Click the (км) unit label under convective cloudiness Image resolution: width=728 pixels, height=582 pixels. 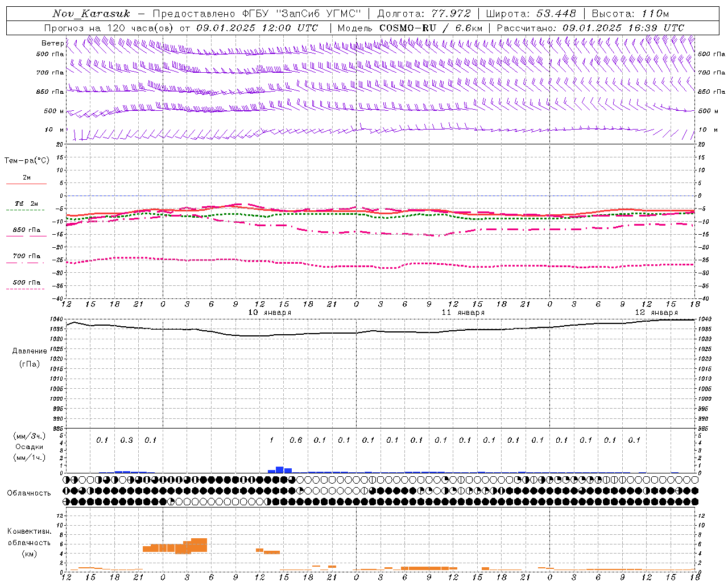click(30, 554)
